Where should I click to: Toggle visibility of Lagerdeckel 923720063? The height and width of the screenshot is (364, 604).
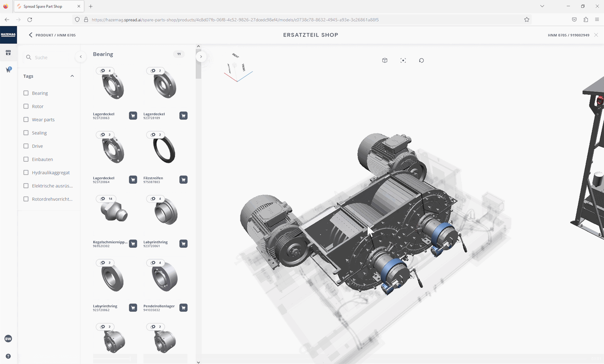[105, 71]
